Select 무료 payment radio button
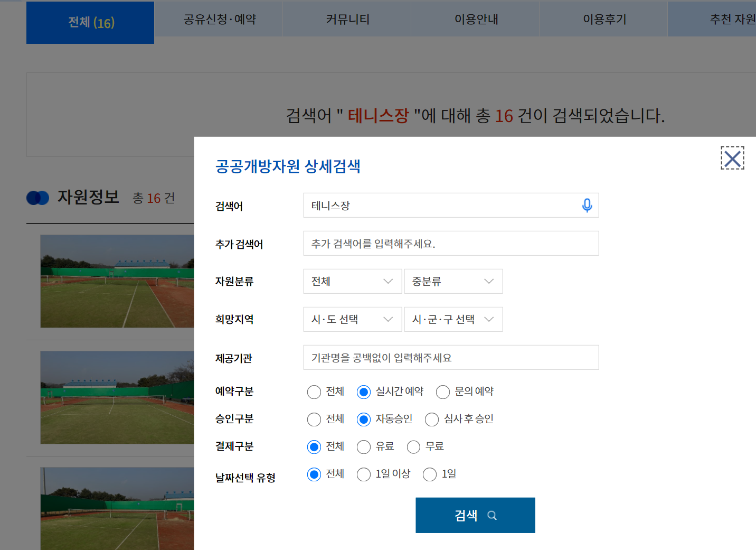The width and height of the screenshot is (756, 550). point(413,447)
